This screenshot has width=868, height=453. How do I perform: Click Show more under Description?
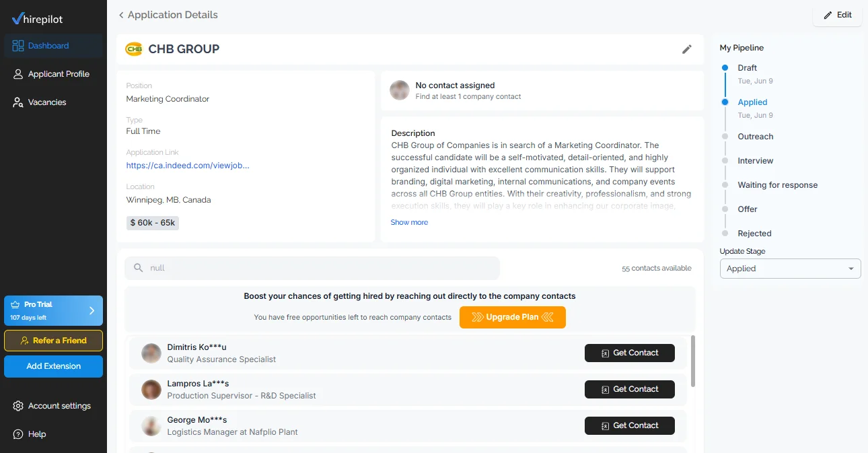409,222
